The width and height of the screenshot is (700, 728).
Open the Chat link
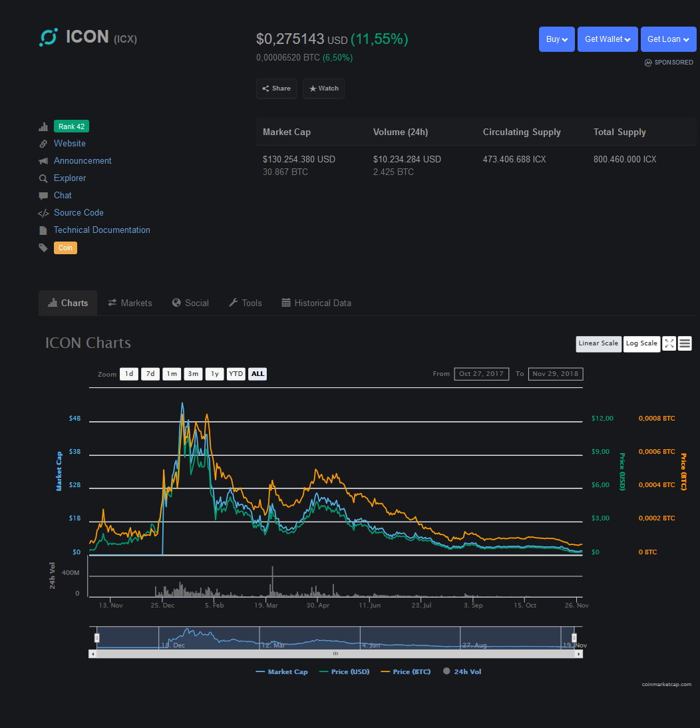63,196
